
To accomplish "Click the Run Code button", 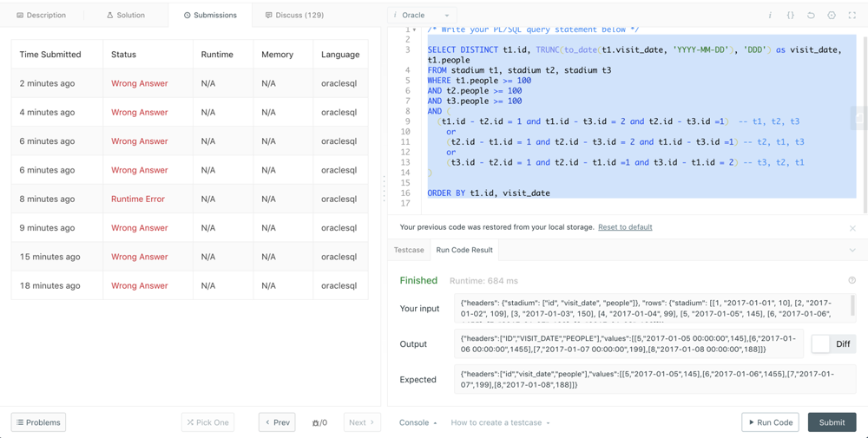I will (770, 422).
